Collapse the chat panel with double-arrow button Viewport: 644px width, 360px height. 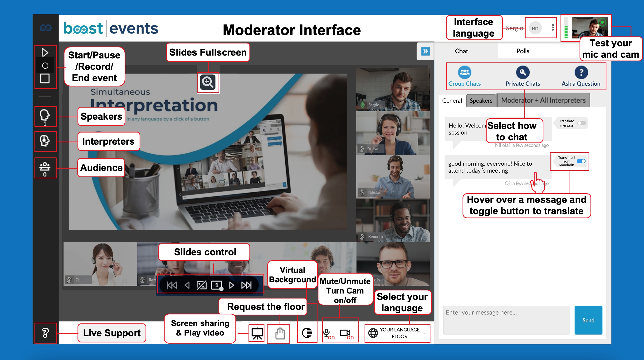click(425, 51)
